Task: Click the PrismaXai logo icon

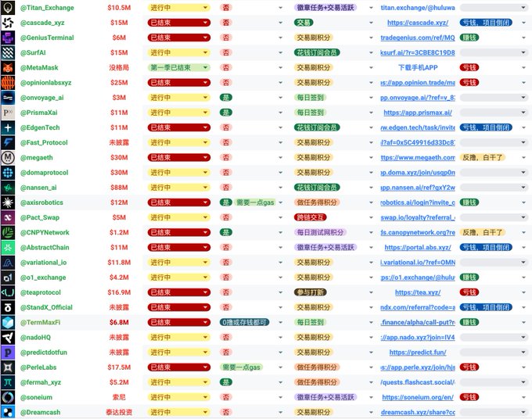Action: 8,113
